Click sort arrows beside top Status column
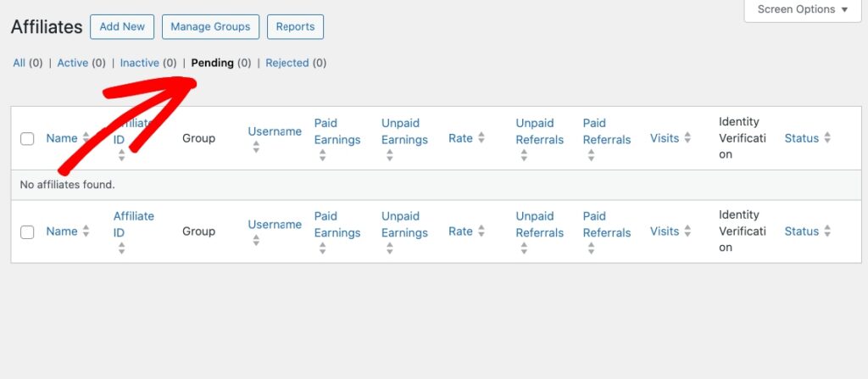Screen dimensions: 868x379 pos(827,138)
